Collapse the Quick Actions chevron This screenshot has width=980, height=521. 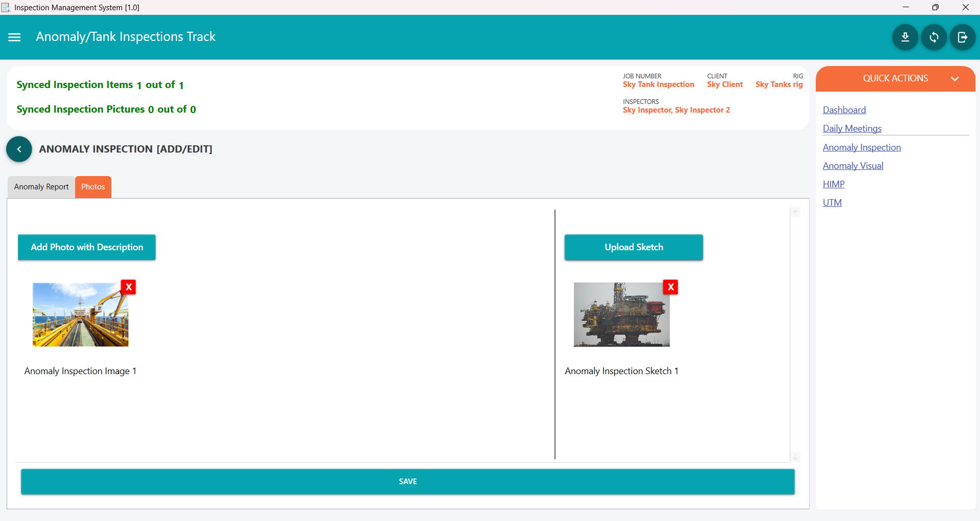click(954, 79)
